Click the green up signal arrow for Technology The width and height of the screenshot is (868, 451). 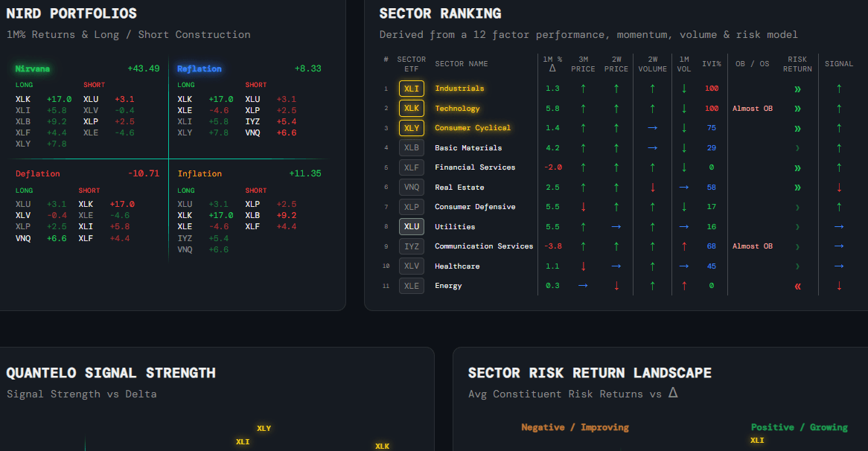[839, 108]
